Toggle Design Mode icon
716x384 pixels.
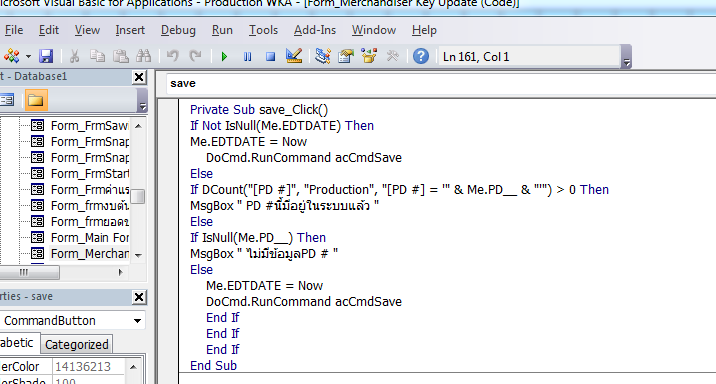coord(294,57)
